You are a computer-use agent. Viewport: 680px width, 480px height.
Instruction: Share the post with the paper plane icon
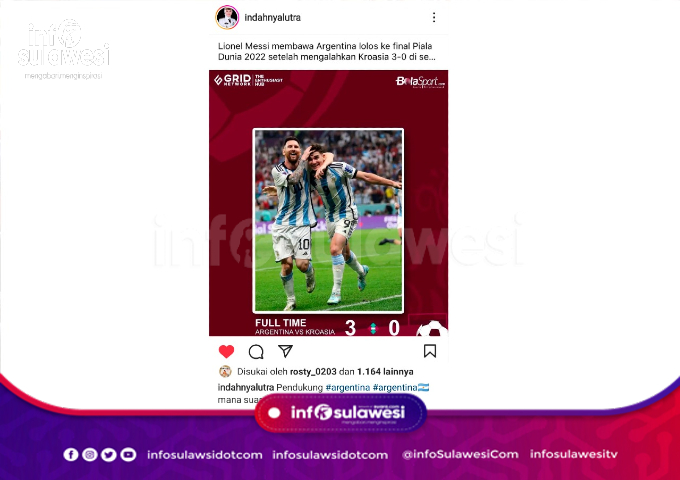(285, 351)
